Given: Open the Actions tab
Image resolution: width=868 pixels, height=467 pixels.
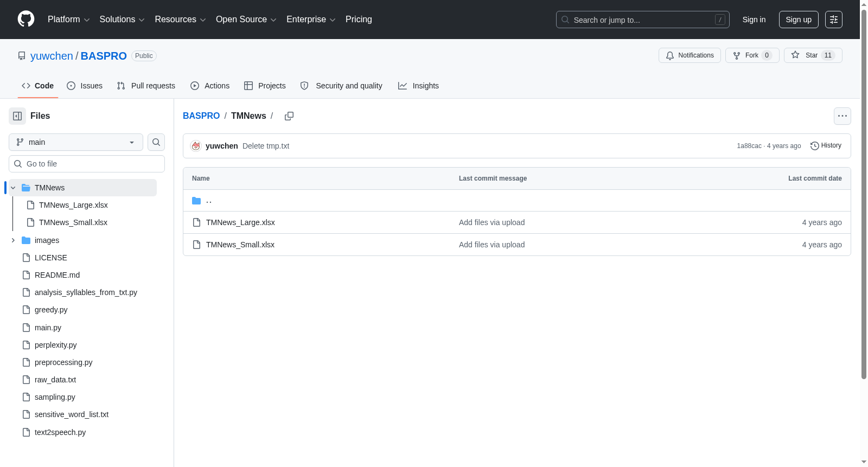Looking at the screenshot, I should tap(210, 86).
